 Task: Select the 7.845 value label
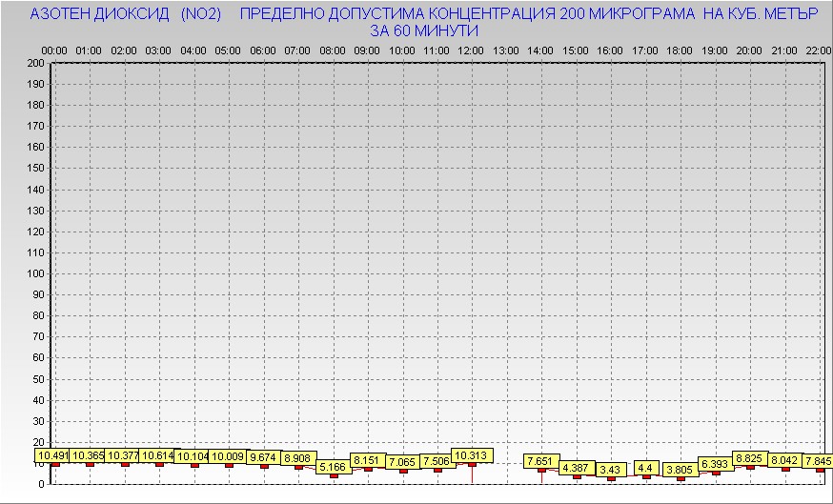click(x=818, y=461)
